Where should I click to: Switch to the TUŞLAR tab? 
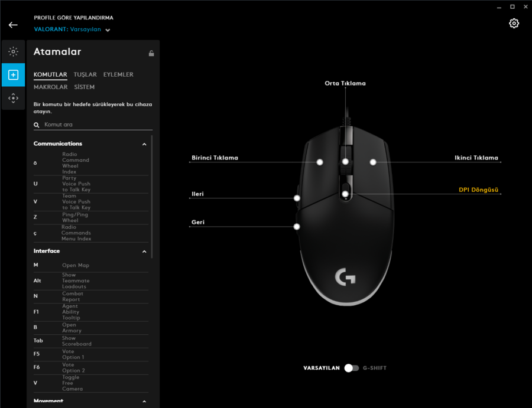tap(85, 74)
